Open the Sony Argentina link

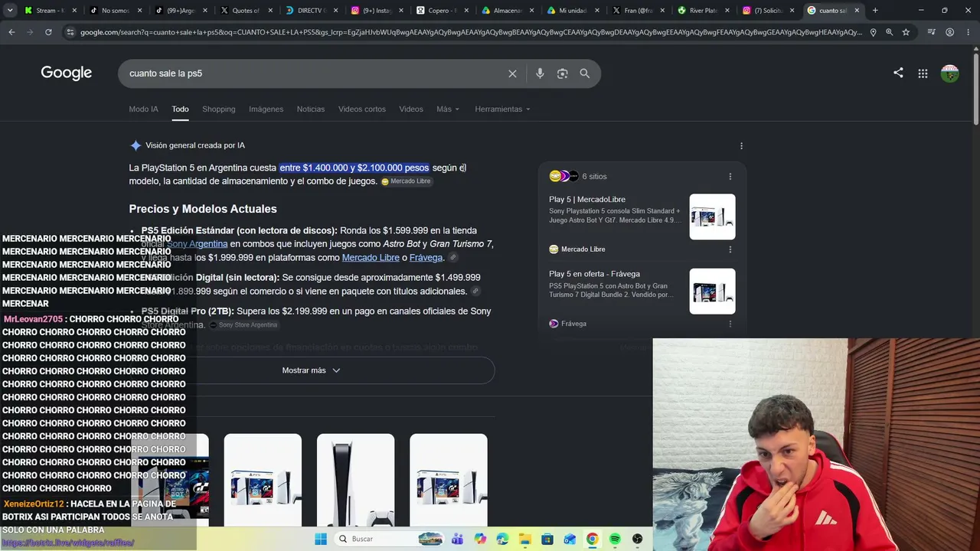tap(197, 244)
